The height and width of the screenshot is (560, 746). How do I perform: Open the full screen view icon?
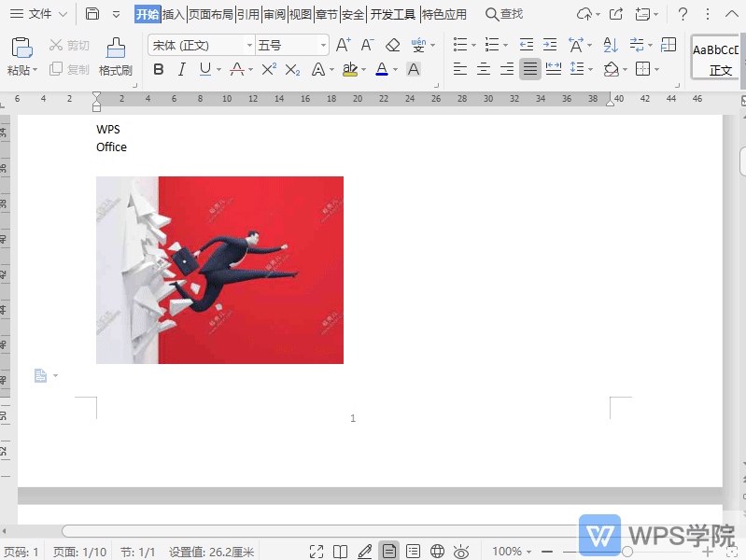pos(317,552)
